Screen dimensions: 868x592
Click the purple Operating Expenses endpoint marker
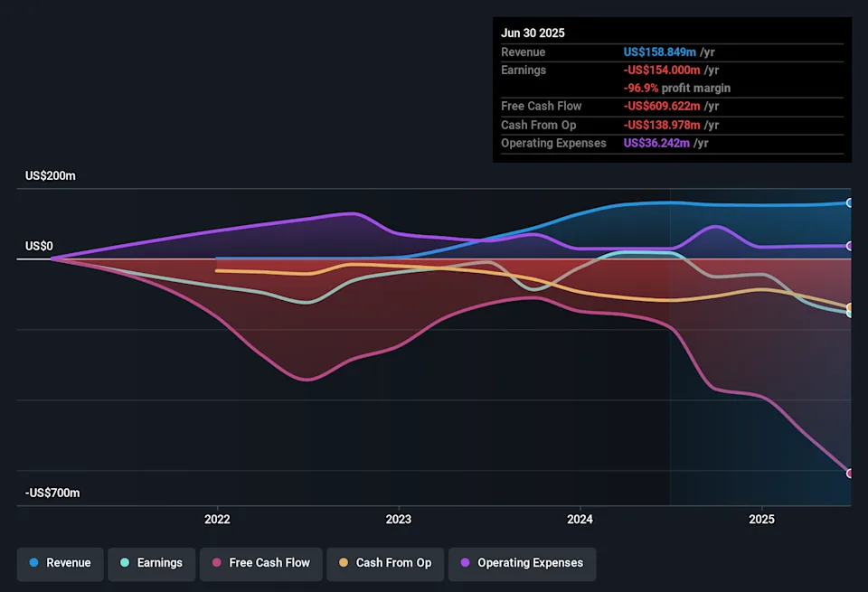click(x=850, y=246)
